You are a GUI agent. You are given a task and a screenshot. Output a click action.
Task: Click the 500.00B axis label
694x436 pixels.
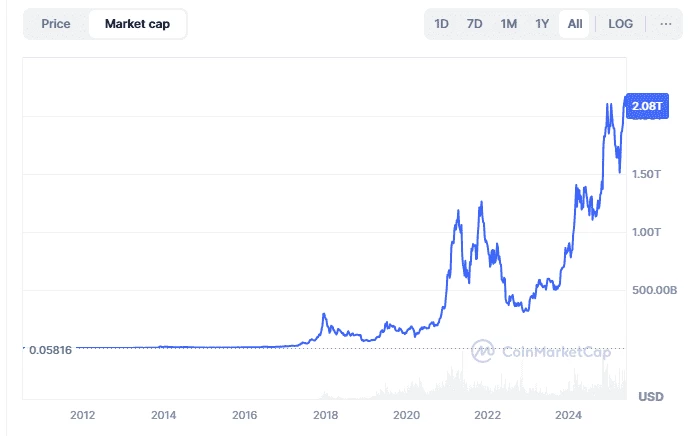coord(653,290)
